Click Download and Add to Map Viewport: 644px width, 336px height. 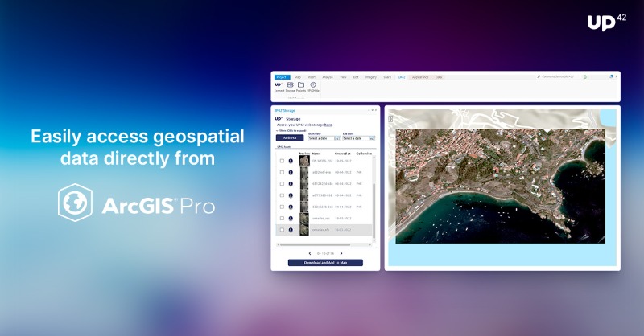point(325,263)
